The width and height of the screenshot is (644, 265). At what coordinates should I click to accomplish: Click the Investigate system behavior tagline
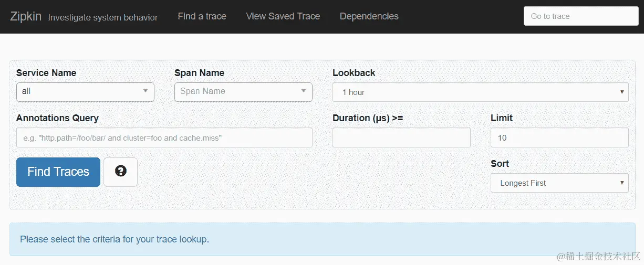coord(103,17)
